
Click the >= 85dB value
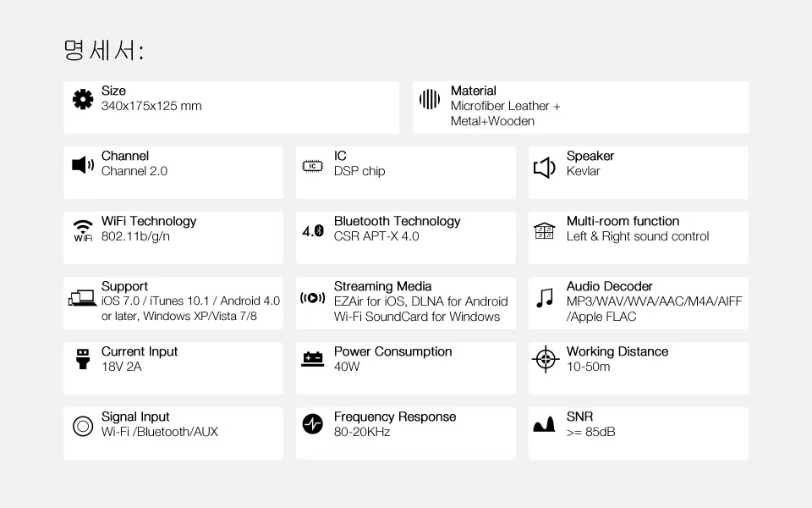pyautogui.click(x=590, y=432)
